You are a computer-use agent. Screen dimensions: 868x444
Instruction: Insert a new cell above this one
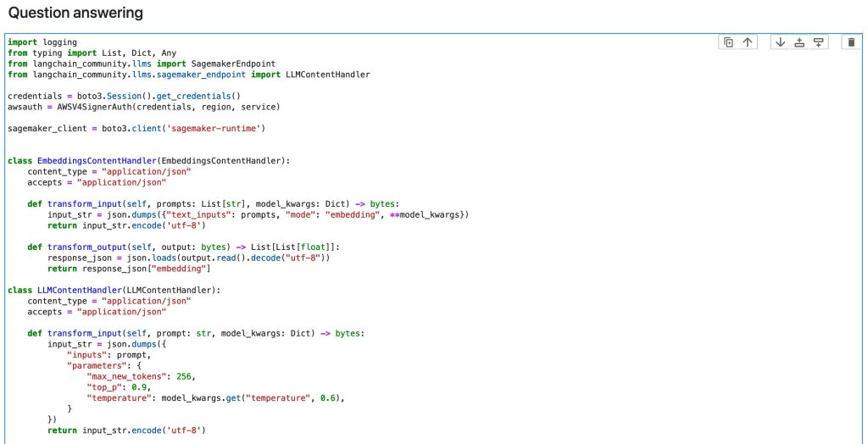[798, 42]
